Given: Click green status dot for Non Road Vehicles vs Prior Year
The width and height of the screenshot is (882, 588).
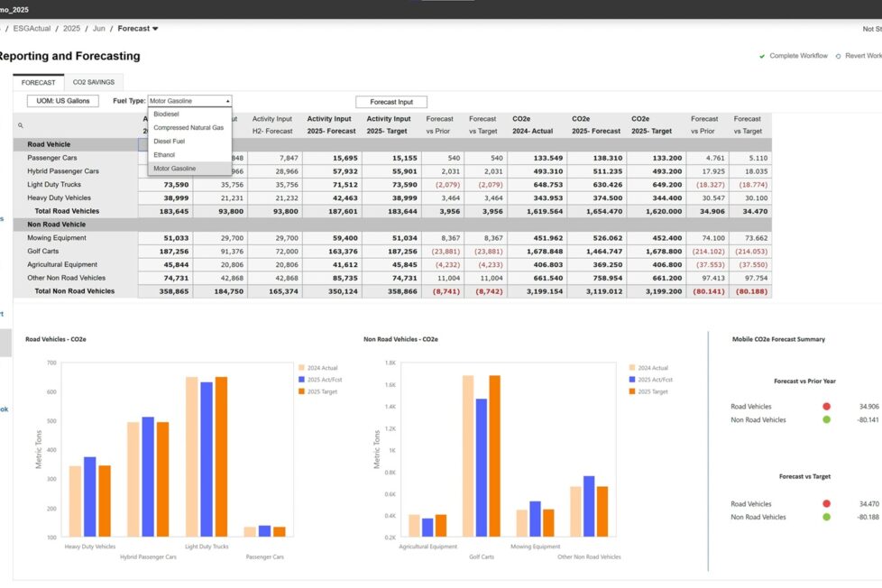Looking at the screenshot, I should tap(825, 419).
